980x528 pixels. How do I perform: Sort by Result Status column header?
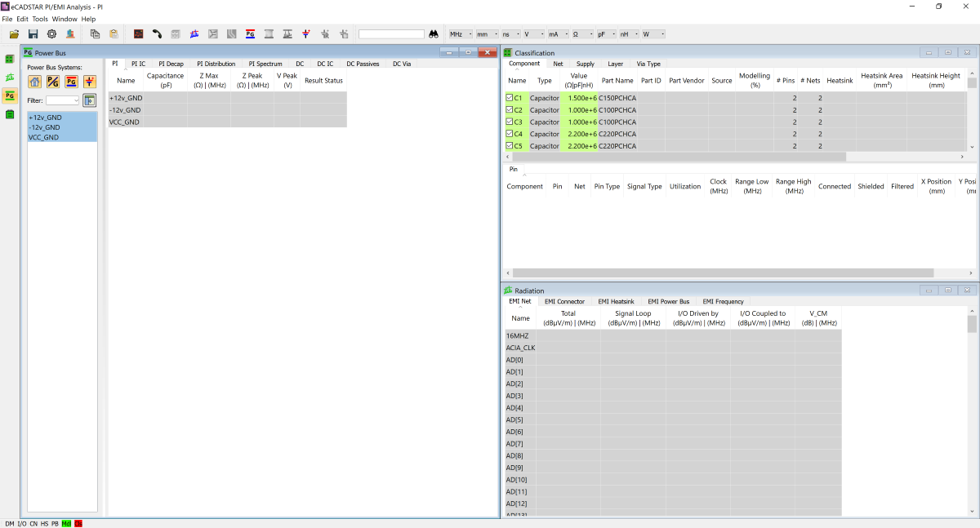click(323, 80)
